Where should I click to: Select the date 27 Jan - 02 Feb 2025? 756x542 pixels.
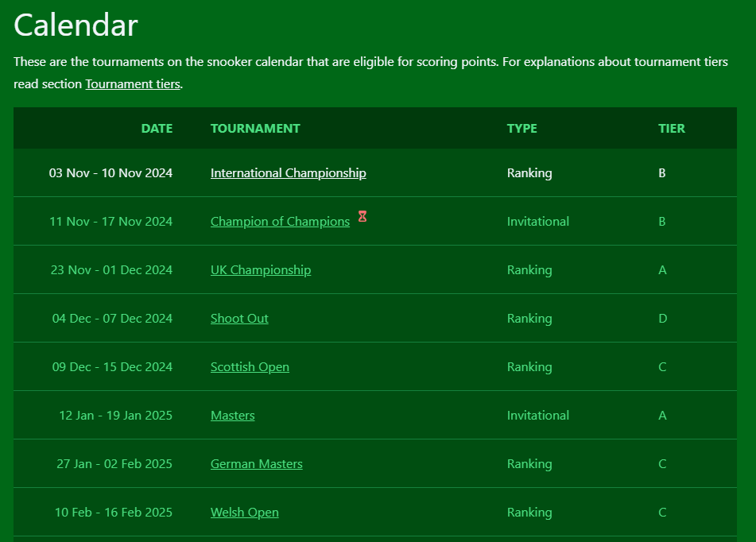pos(114,464)
